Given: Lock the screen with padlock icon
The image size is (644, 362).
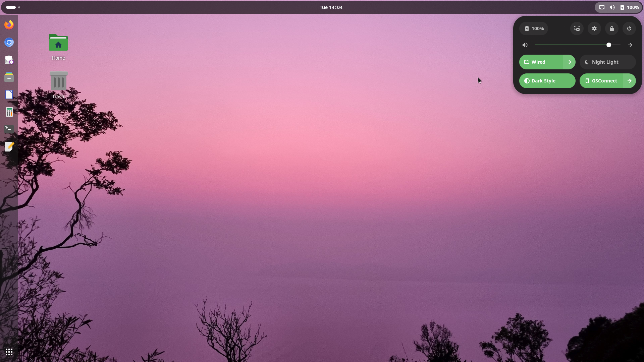Looking at the screenshot, I should (612, 28).
